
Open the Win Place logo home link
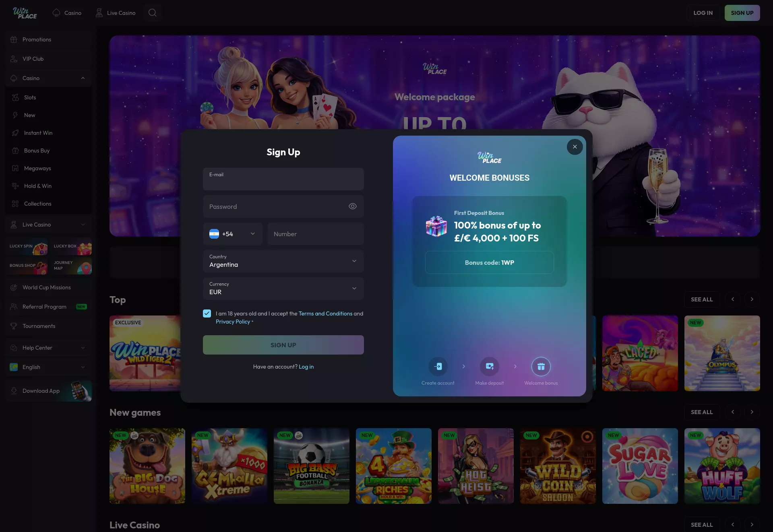click(25, 13)
